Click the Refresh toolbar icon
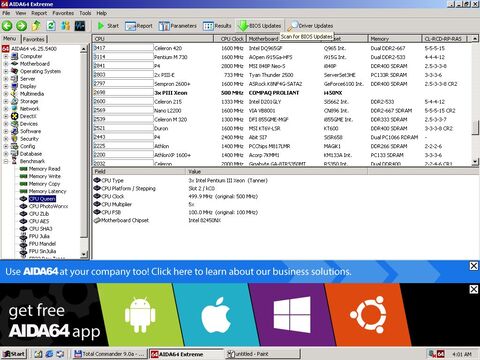 [51, 26]
